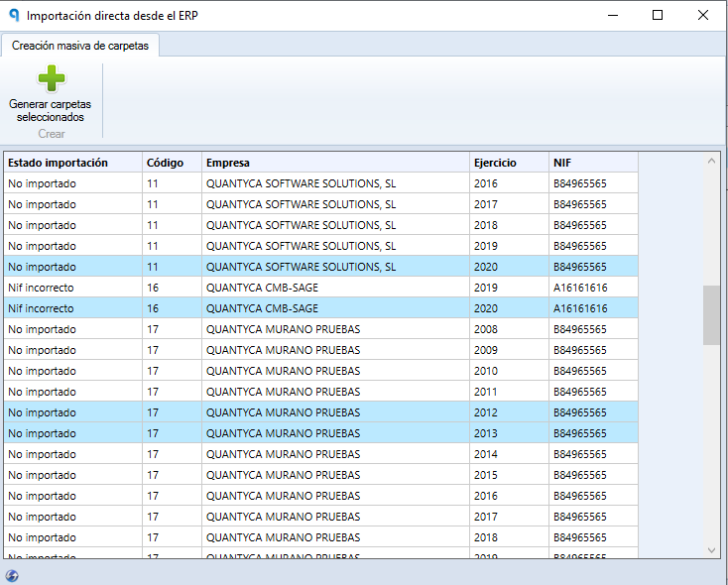Click NIF A16161616 in highlighted 2020 row
728x585 pixels.
580,308
